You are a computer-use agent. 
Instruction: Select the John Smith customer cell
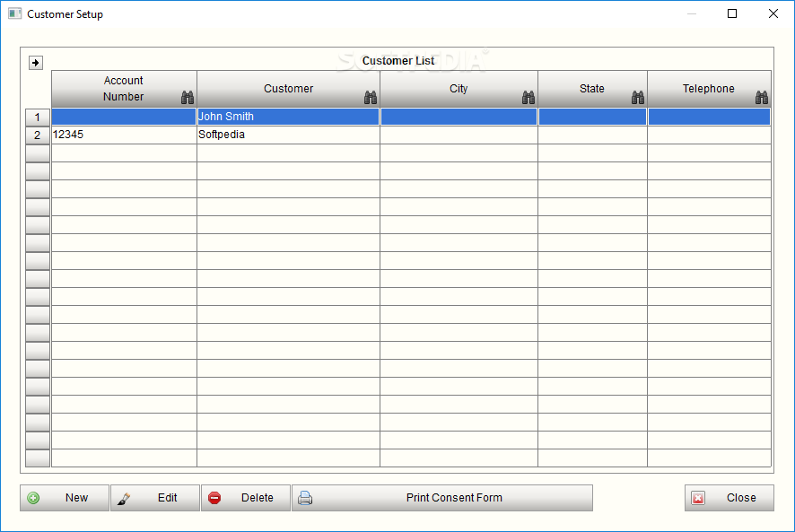(x=288, y=117)
